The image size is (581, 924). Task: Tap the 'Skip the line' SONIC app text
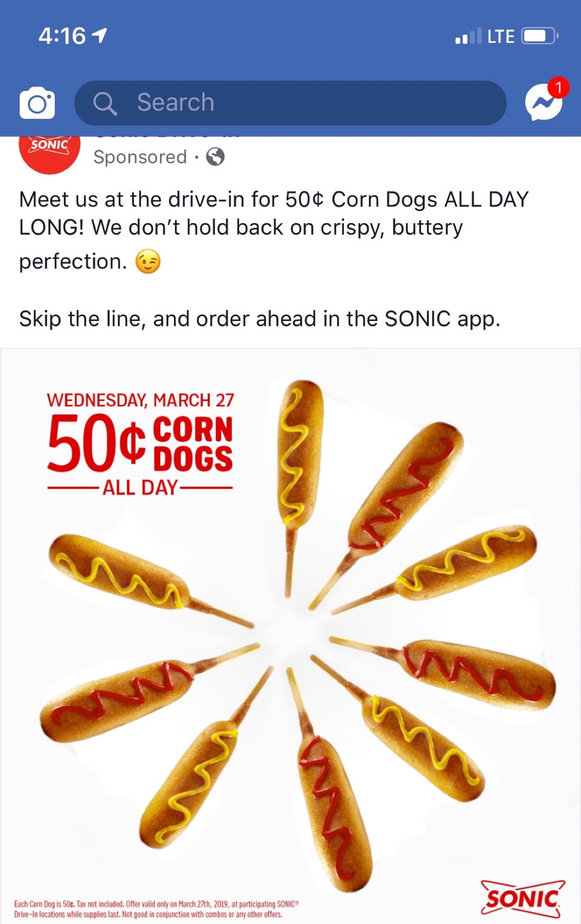[260, 318]
